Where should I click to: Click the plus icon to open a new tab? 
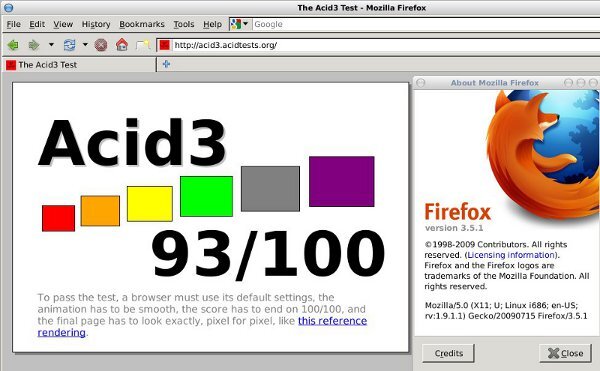tap(166, 64)
